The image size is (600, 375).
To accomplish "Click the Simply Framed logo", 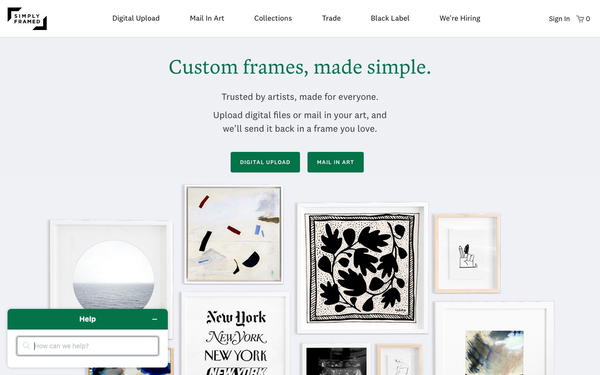I will point(27,18).
